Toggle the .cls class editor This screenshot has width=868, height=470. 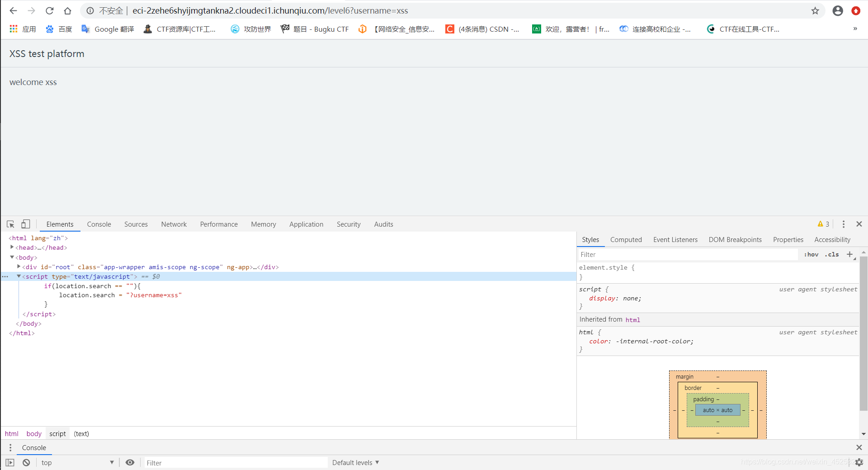pos(832,254)
